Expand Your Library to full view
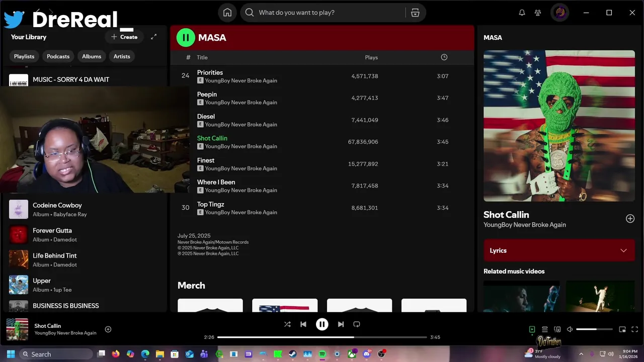Image resolution: width=644 pixels, height=362 pixels. [x=153, y=37]
